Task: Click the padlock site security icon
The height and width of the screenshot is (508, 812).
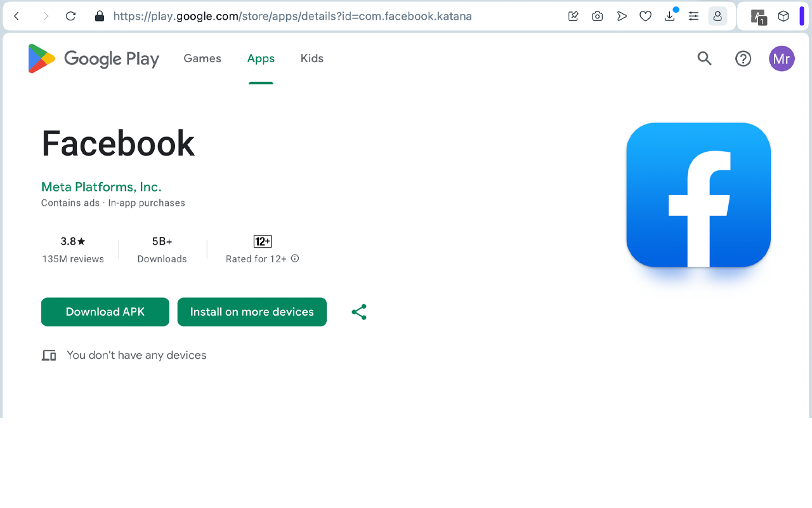Action: [99, 17]
